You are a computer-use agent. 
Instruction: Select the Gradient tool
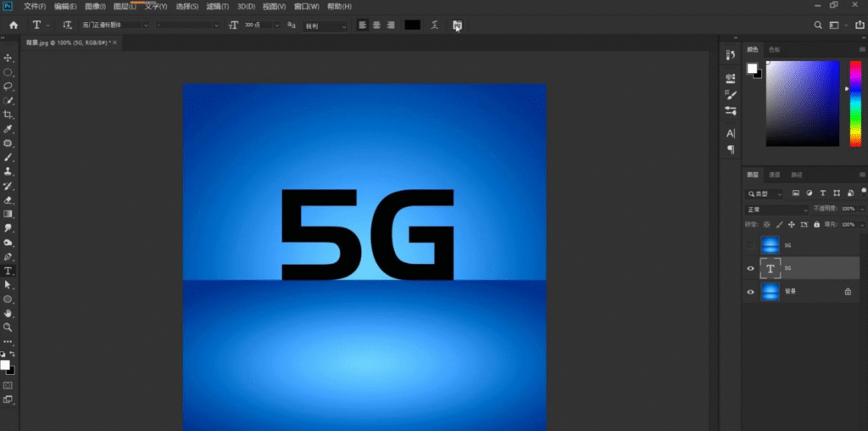(8, 214)
